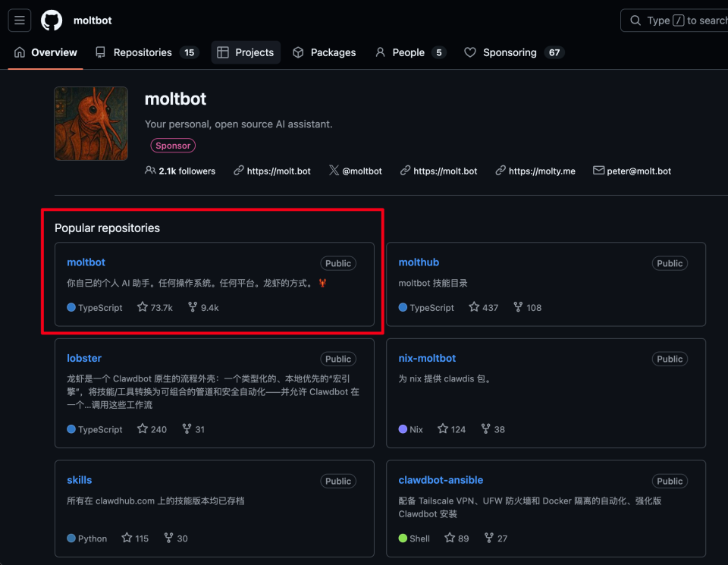Open the molthub repository
The image size is (728, 565).
419,262
